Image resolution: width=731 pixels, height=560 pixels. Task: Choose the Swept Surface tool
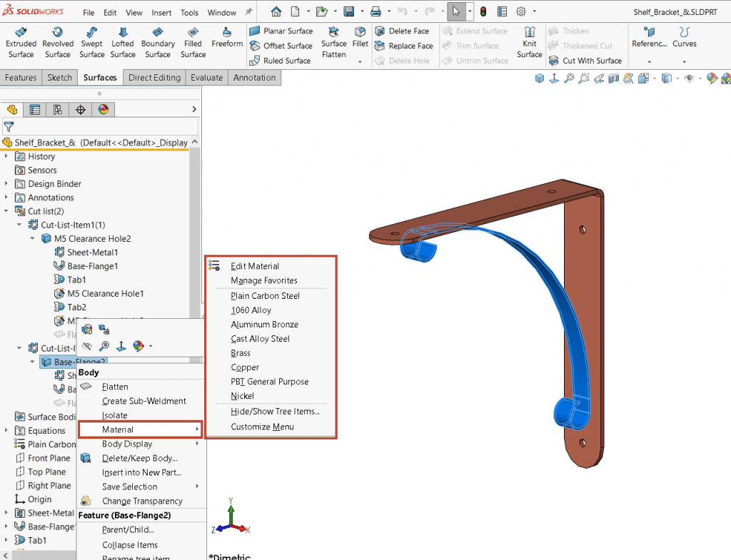pos(91,43)
